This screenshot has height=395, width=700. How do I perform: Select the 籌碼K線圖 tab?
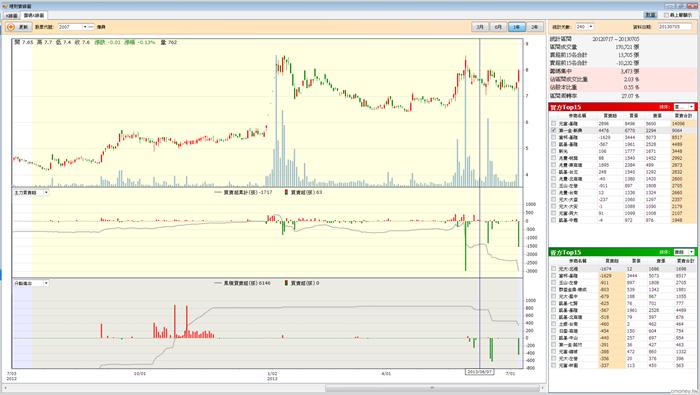tap(34, 16)
